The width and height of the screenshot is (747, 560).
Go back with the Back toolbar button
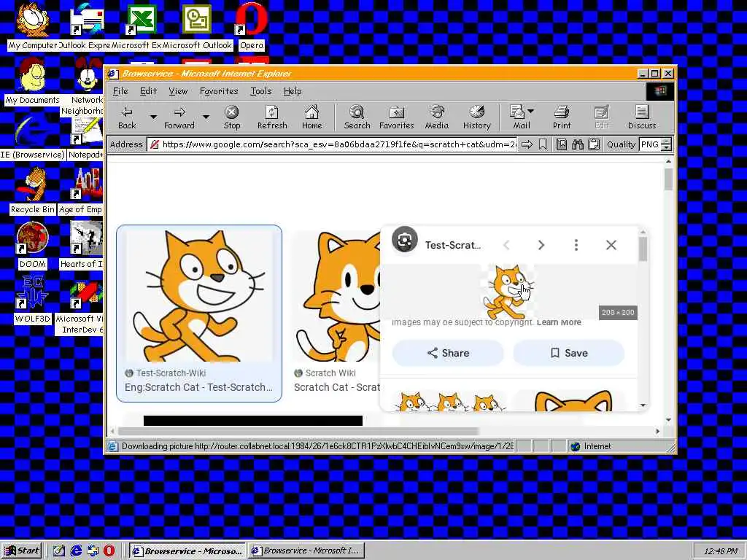(x=127, y=117)
